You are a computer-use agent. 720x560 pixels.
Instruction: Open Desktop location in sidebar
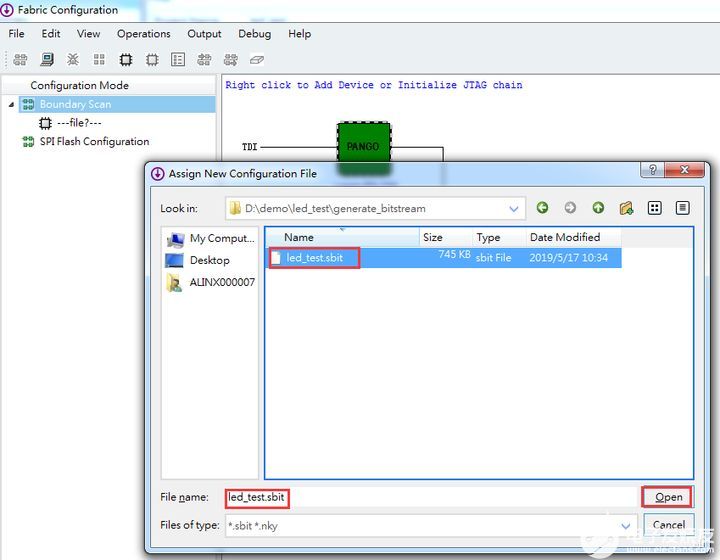[197, 260]
